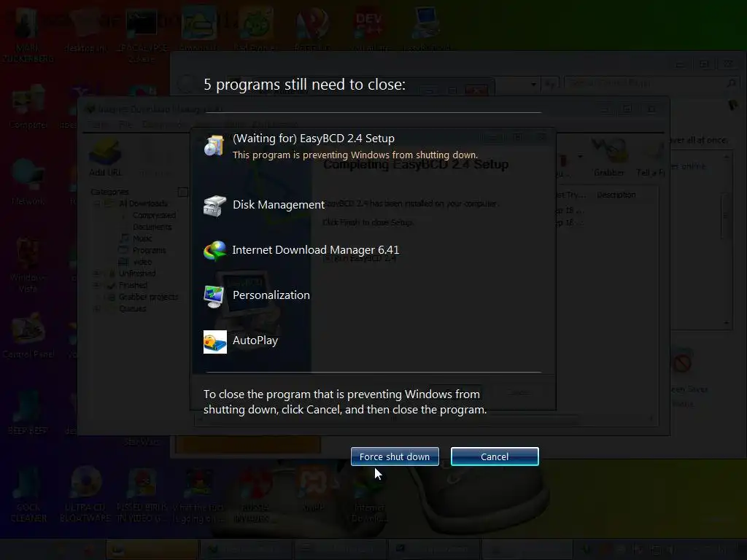Select Video category in IDM tree
The image size is (747, 560).
(x=142, y=262)
